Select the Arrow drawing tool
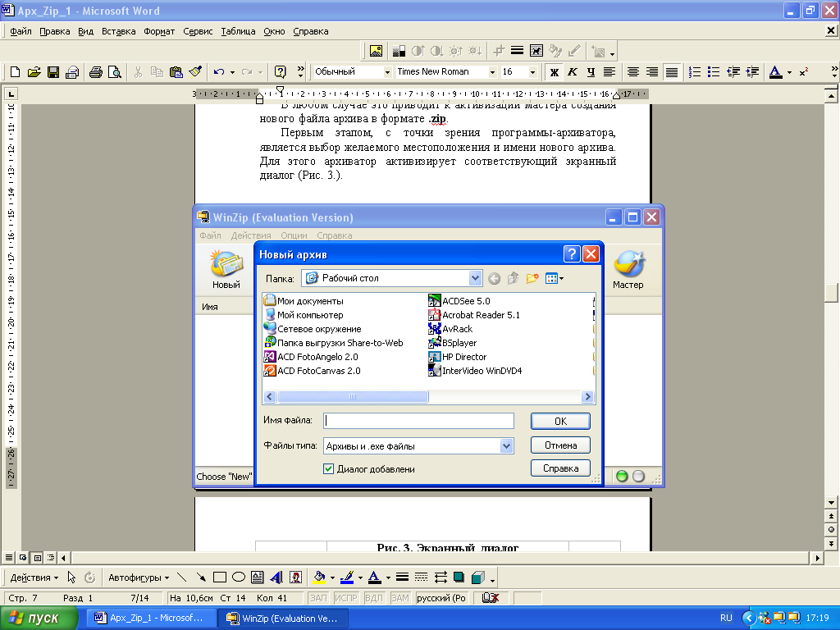 (201, 577)
